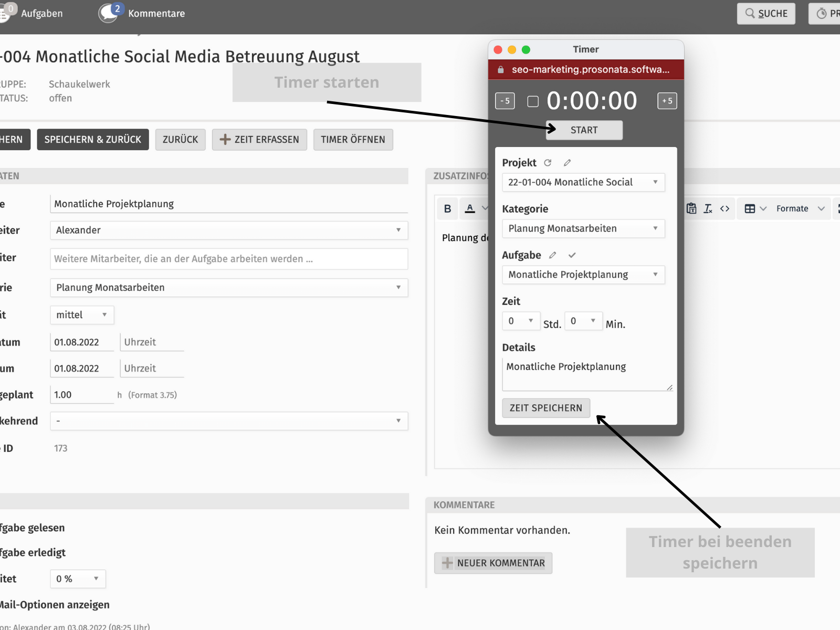The width and height of the screenshot is (840, 630).
Task: Click the source code icon in editor
Action: point(724,208)
